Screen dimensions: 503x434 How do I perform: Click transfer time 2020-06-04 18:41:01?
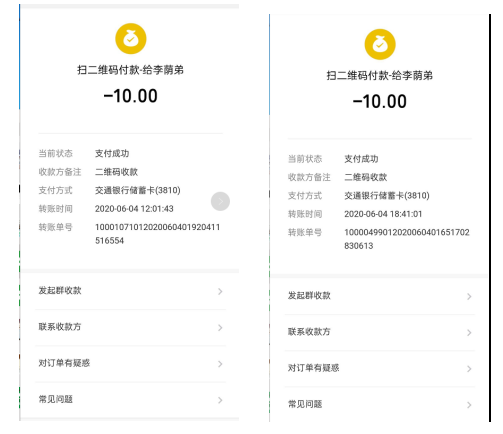tap(383, 214)
